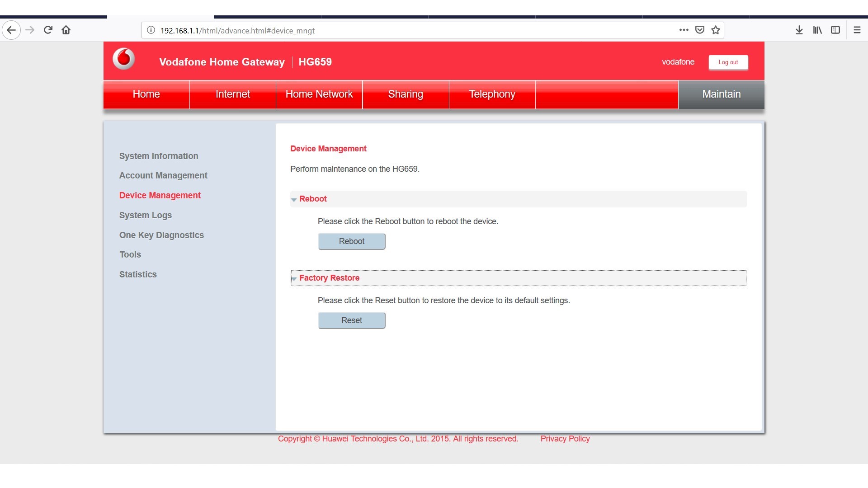Click the browser forward arrow
The image size is (868, 488).
click(30, 30)
